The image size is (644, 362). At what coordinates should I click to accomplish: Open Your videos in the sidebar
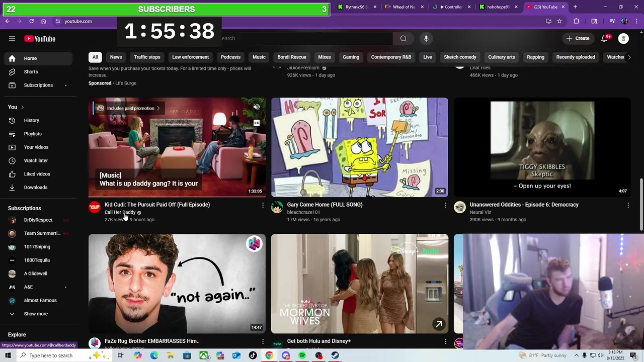[x=38, y=147]
